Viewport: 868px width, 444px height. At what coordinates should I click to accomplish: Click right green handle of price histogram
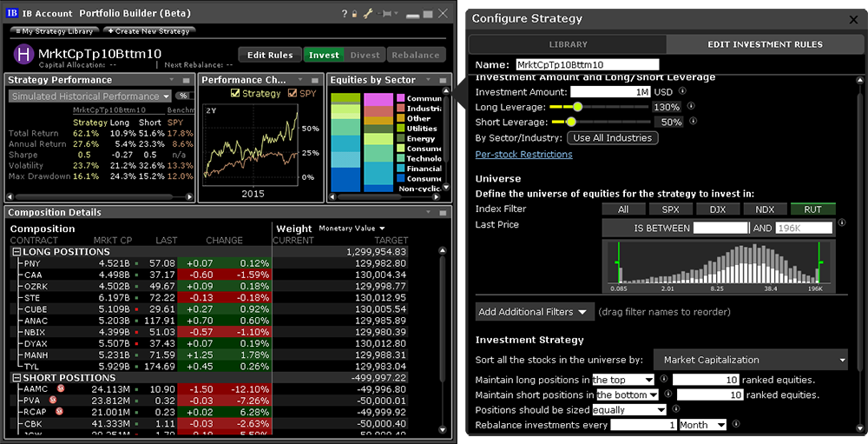coord(820,262)
